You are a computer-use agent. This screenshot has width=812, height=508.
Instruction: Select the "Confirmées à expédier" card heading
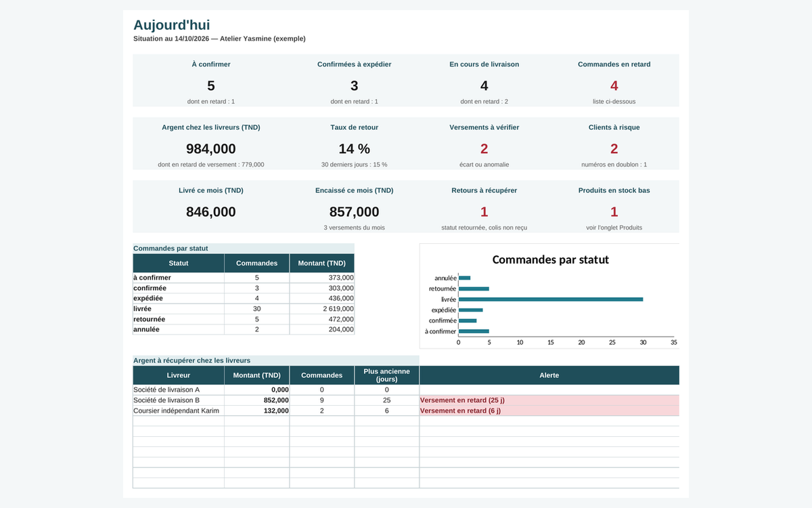click(355, 64)
